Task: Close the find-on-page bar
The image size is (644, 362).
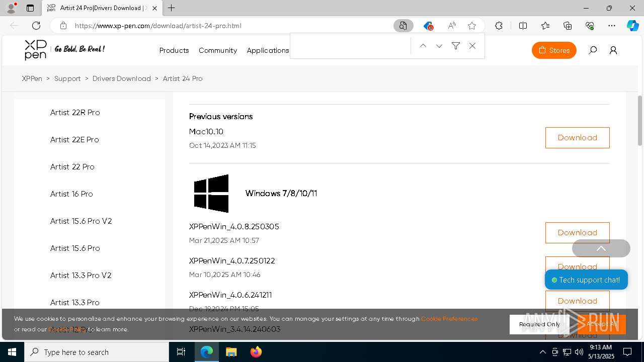Action: coord(472,46)
